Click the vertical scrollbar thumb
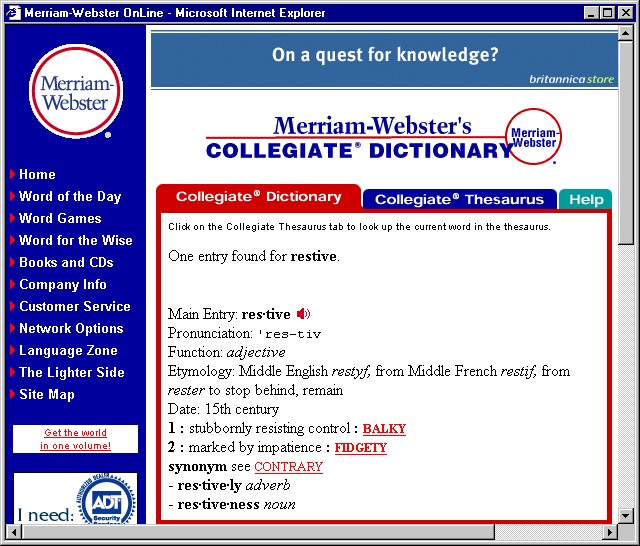The image size is (640, 546). tap(625, 142)
